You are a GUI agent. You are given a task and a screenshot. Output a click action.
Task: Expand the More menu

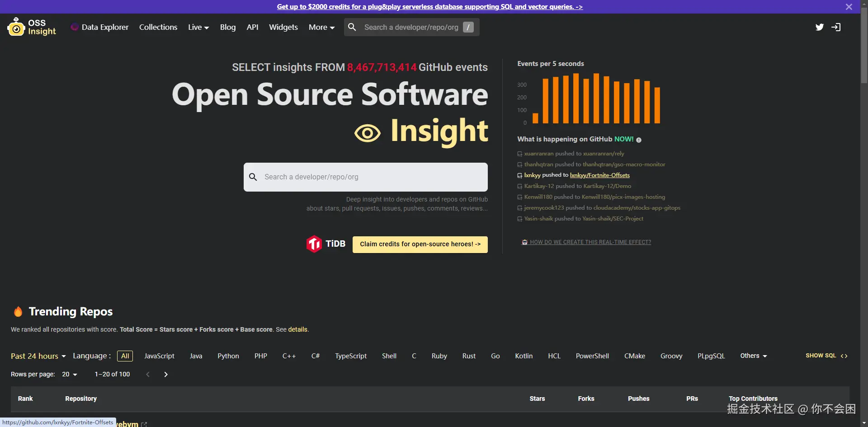[321, 27]
